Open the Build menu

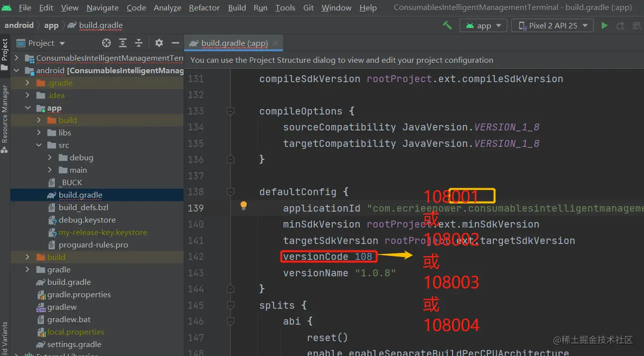237,7
